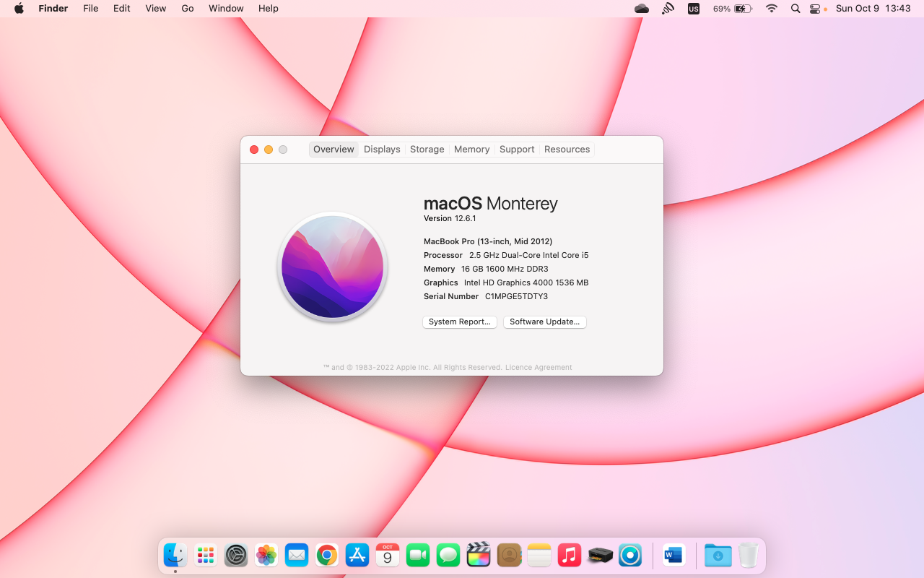Switch to the Displays tab
The image size is (924, 578).
382,150
